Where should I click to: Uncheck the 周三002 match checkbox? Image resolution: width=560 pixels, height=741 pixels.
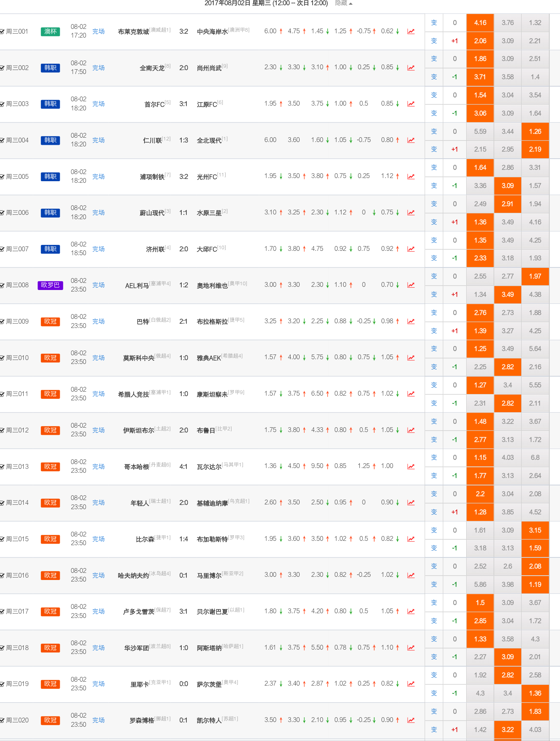point(2,68)
